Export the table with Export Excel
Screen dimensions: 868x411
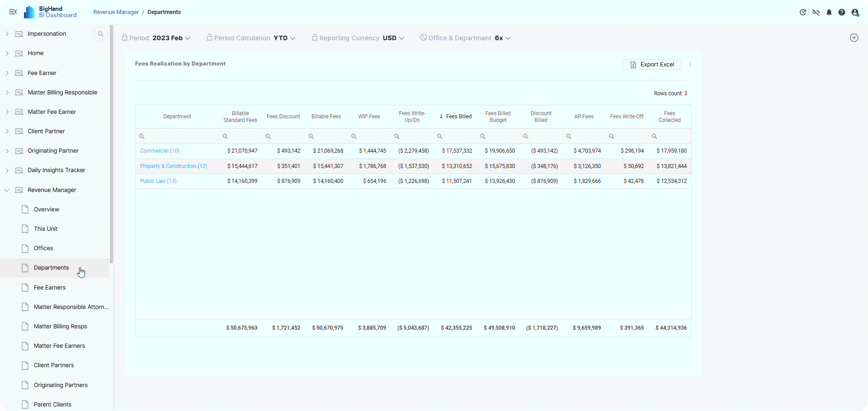(x=652, y=65)
